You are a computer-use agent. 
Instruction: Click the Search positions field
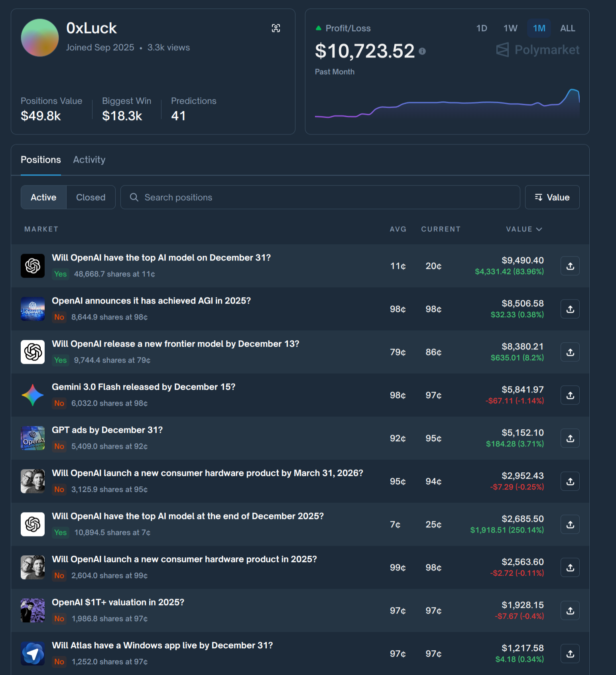coord(320,197)
